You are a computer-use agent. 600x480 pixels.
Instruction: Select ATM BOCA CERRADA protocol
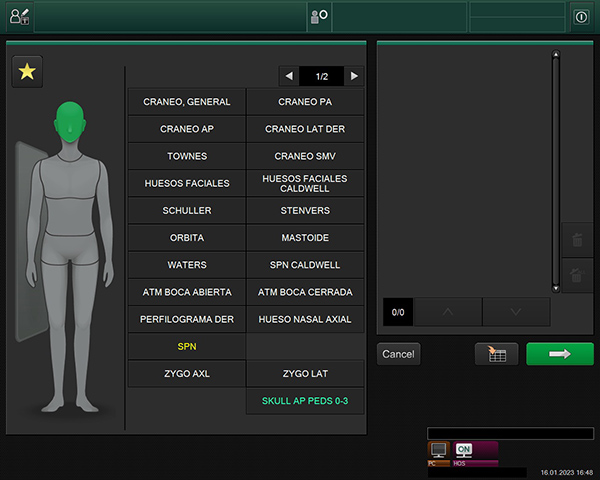pyautogui.click(x=305, y=292)
